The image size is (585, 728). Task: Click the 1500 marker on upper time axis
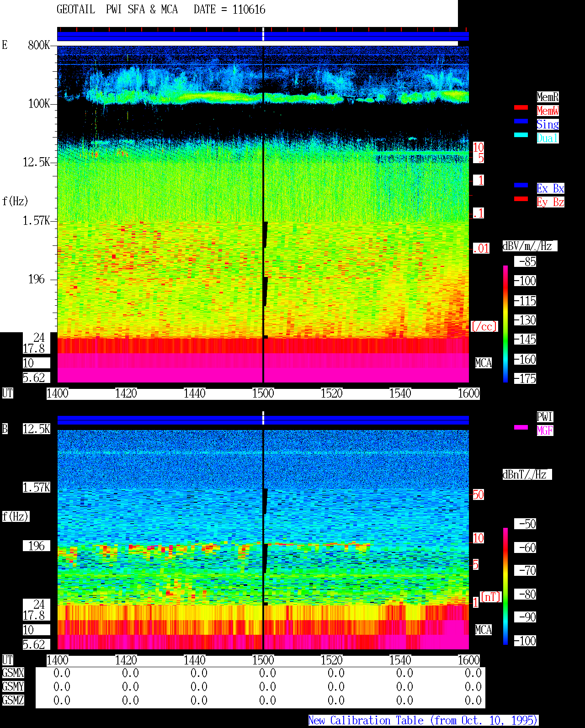tap(263, 393)
